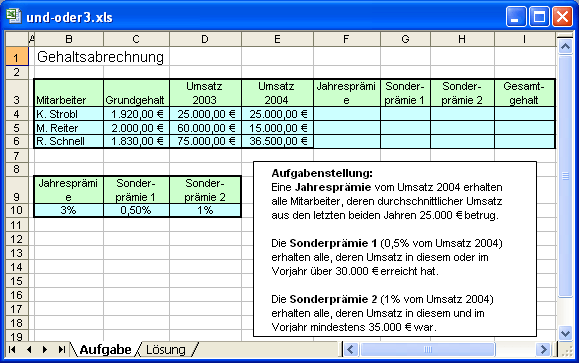The width and height of the screenshot is (579, 363).
Task: Switch to the Lösung sheet tab
Action: (x=166, y=349)
